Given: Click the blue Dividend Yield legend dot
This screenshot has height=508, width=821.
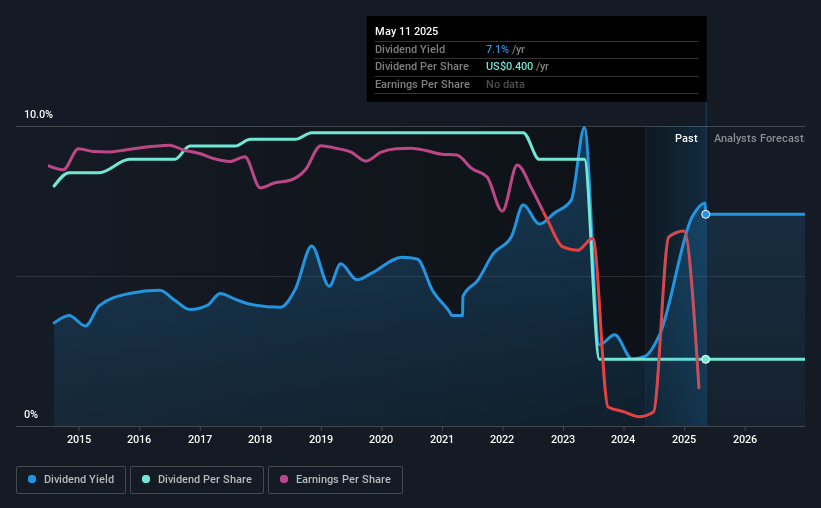Looking at the screenshot, I should pyautogui.click(x=32, y=479).
